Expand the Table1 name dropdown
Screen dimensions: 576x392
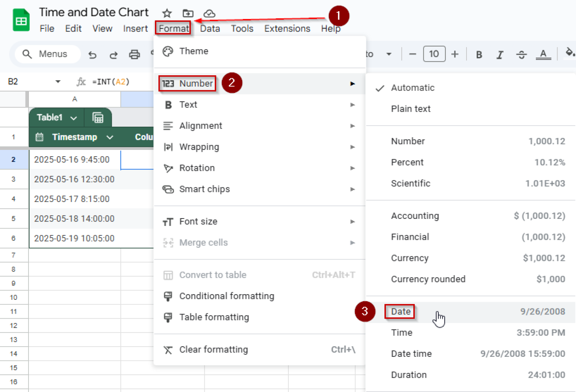coord(73,117)
